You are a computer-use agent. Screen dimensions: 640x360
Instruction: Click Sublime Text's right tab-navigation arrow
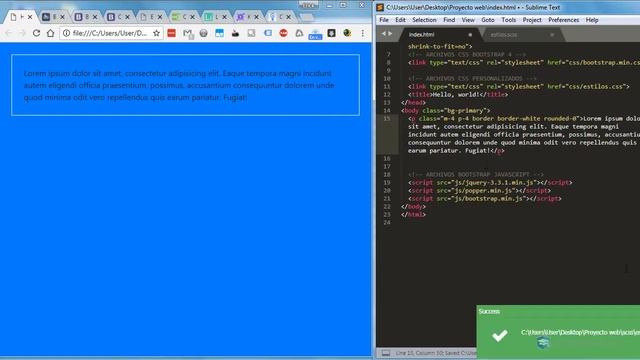[390, 34]
